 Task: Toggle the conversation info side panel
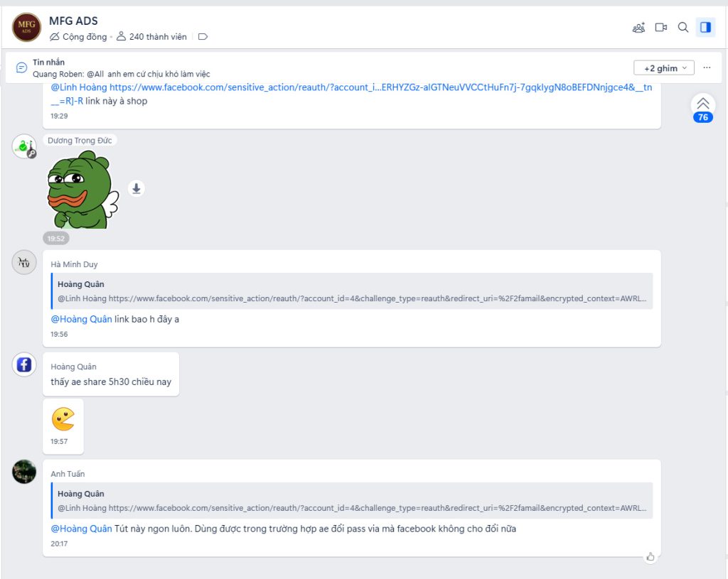(705, 28)
